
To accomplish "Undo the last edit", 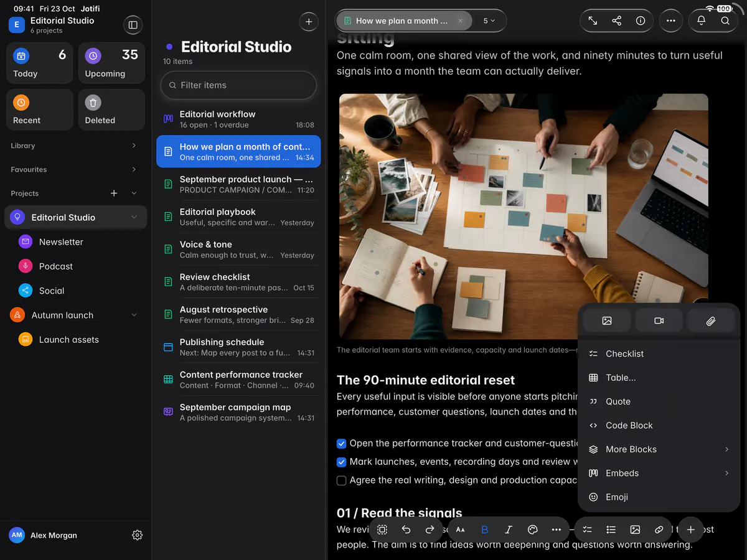I will coord(406,530).
